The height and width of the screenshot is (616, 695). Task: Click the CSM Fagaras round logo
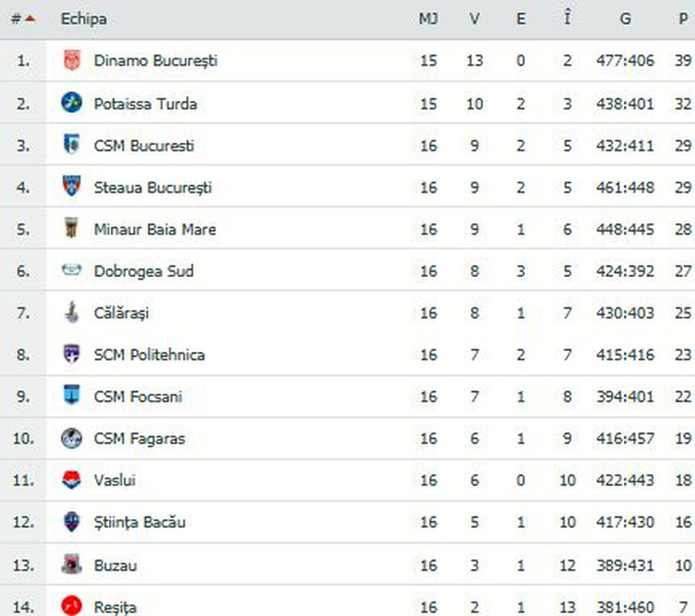(x=71, y=438)
